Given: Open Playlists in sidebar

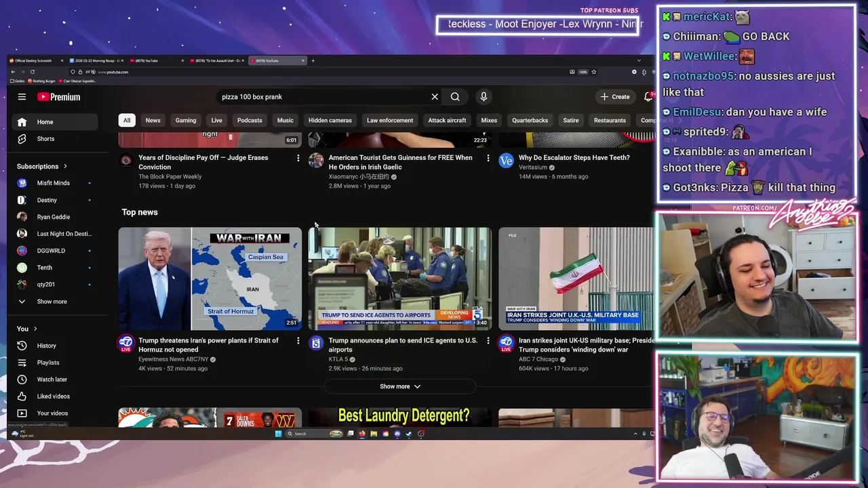Looking at the screenshot, I should (55, 363).
